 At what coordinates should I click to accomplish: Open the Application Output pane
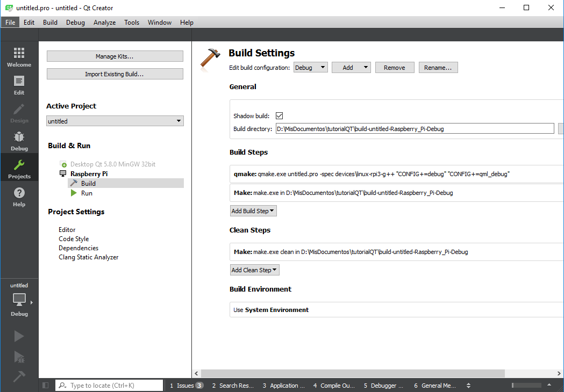point(283,385)
